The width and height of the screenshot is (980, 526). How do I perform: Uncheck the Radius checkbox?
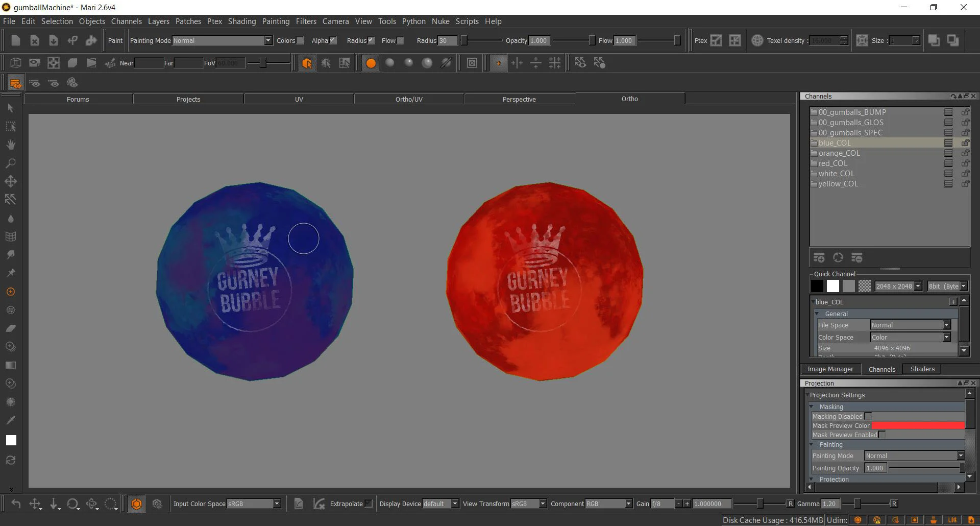(x=372, y=40)
